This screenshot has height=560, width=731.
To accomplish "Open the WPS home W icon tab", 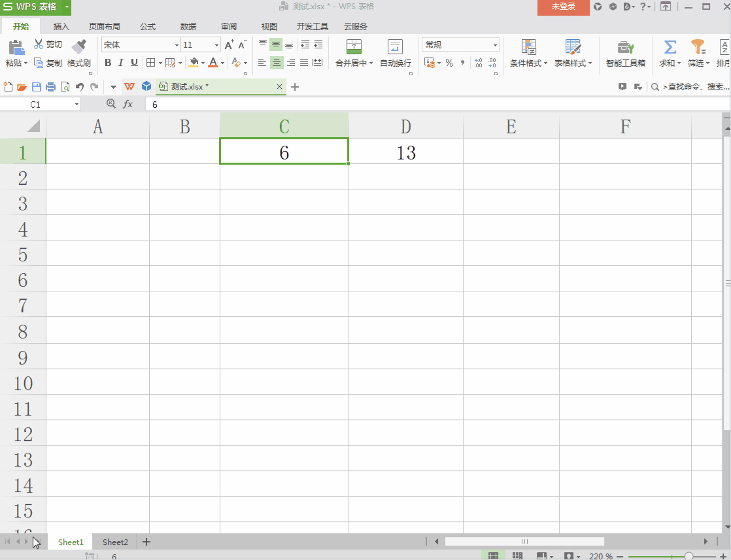I will point(129,87).
